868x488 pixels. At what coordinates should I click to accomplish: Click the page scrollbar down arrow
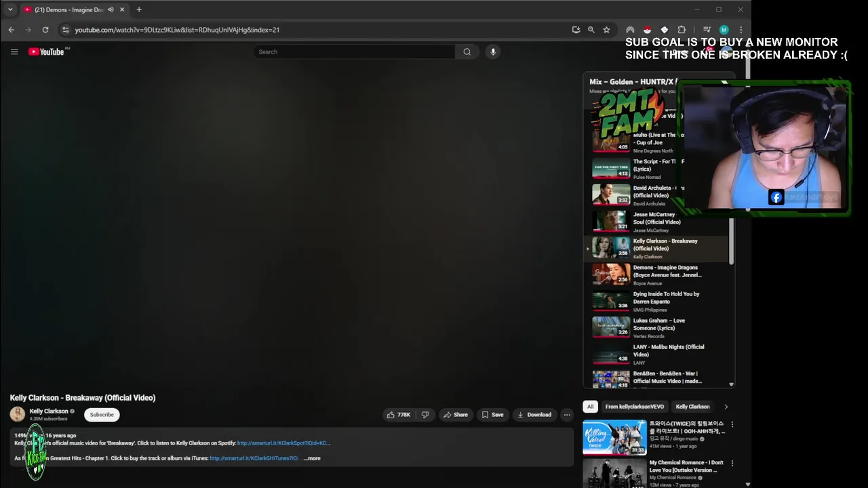[748, 484]
